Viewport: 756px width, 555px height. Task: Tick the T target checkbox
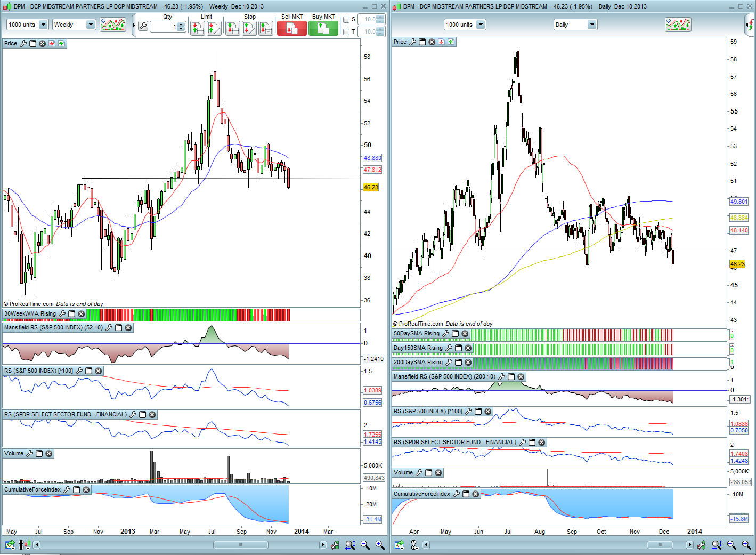click(346, 32)
